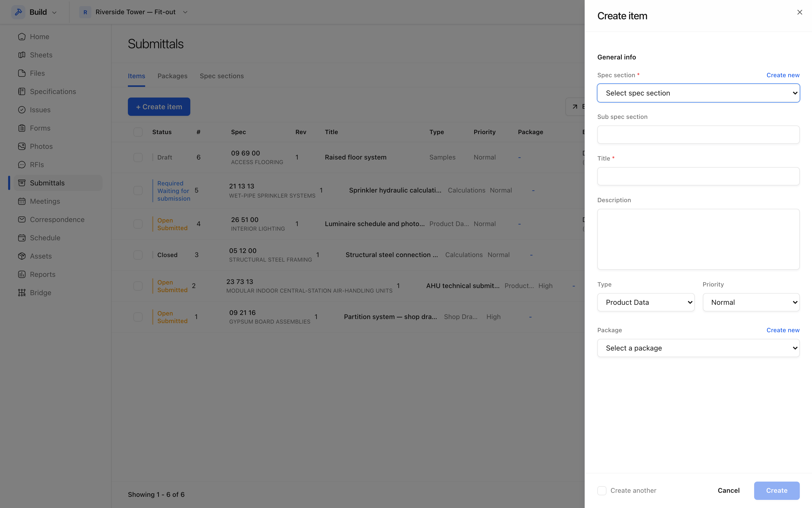Click the Forms clipboard icon
The image size is (812, 508).
click(22, 128)
